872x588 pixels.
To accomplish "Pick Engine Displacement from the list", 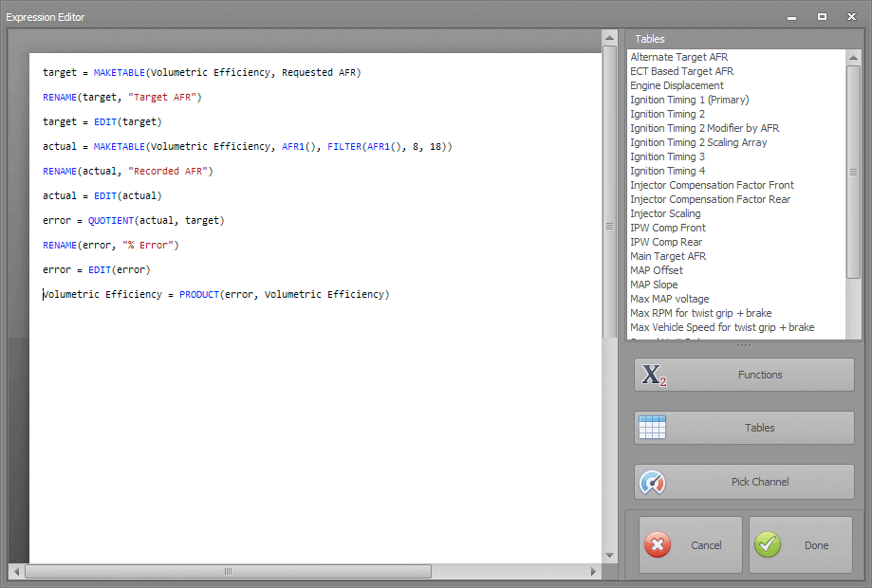I will [x=677, y=85].
